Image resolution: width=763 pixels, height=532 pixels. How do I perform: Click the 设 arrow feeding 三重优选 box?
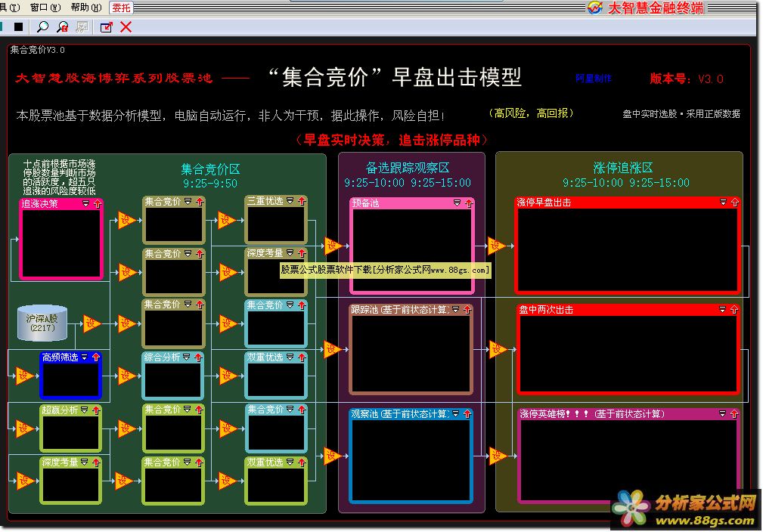click(226, 220)
